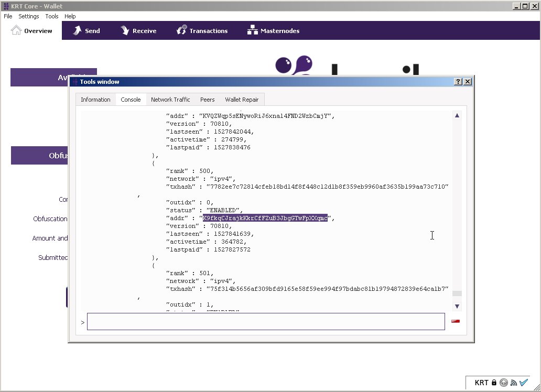The width and height of the screenshot is (541, 392).
Task: Click highlighted address K9fkqCJrajkKkrCfFZuB3JbgGTwFpXXqmc
Action: tap(265, 218)
